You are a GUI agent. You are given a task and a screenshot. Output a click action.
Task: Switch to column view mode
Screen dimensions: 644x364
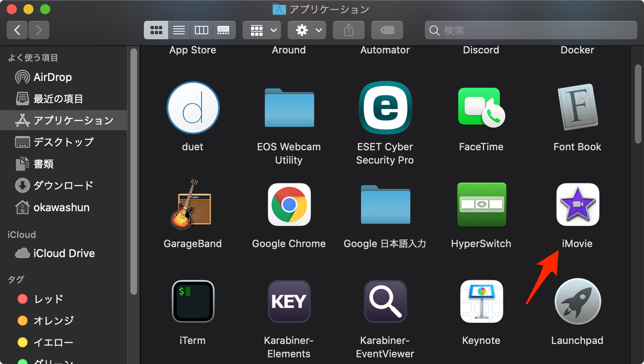(x=201, y=30)
